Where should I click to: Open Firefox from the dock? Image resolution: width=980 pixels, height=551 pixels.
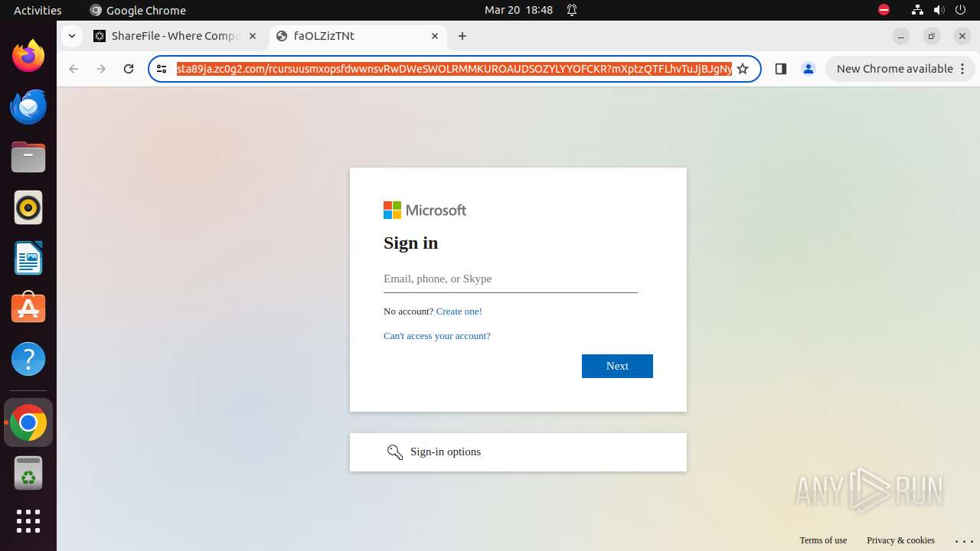[x=28, y=56]
